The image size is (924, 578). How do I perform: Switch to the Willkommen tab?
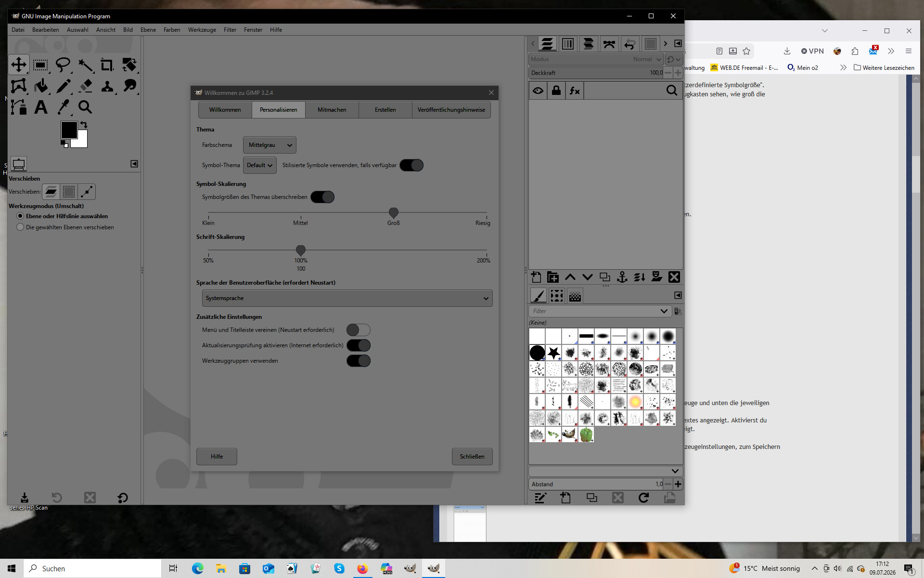point(225,110)
